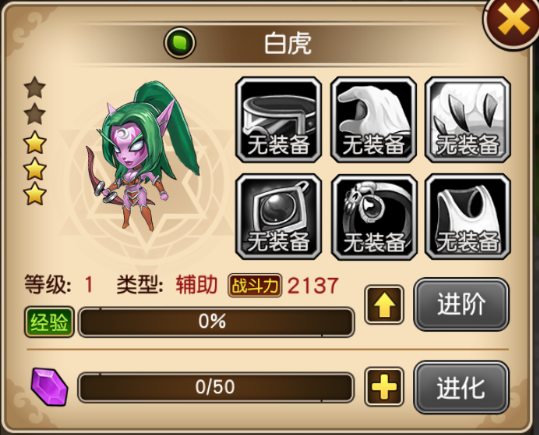The width and height of the screenshot is (539, 435).
Task: Click the purple soul gem icon
Action: tap(49, 387)
